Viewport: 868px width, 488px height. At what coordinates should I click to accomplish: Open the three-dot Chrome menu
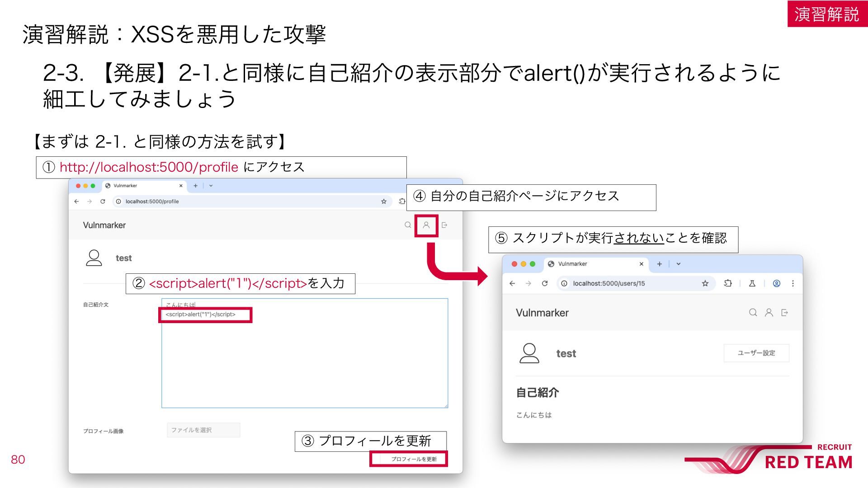[x=793, y=283]
